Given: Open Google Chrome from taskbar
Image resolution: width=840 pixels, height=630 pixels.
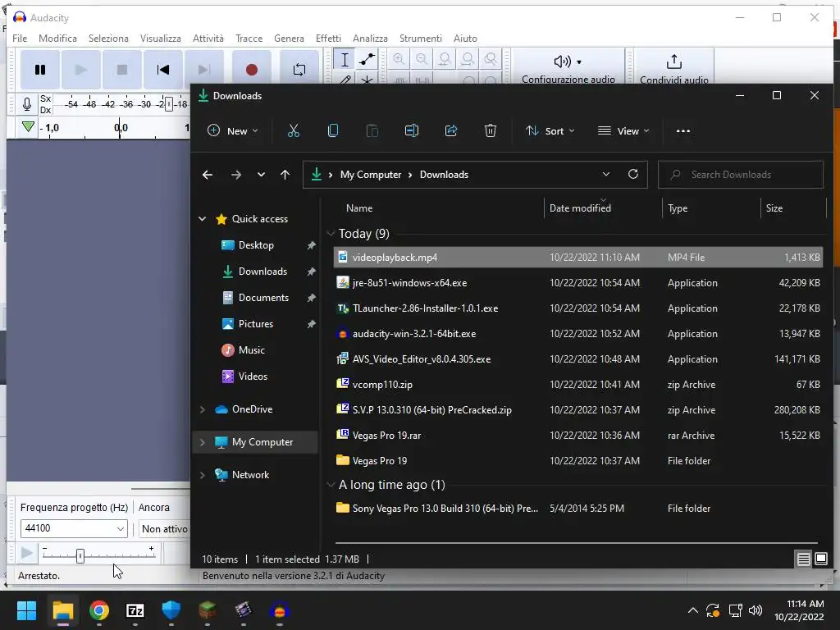Looking at the screenshot, I should [x=99, y=610].
